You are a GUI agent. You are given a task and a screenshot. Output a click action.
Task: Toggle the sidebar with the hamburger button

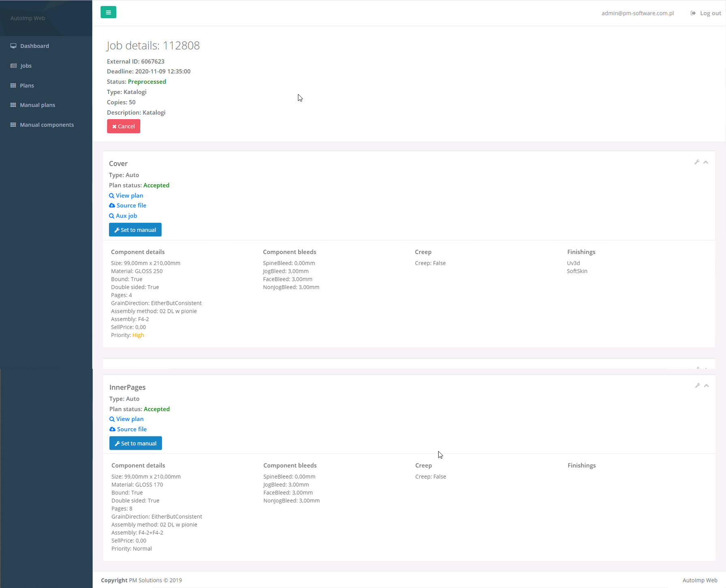[108, 12]
